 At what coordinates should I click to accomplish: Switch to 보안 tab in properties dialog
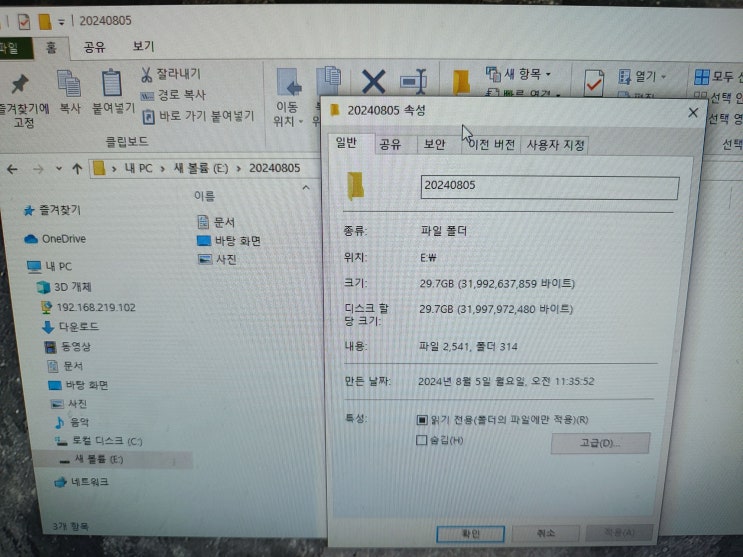pyautogui.click(x=435, y=145)
